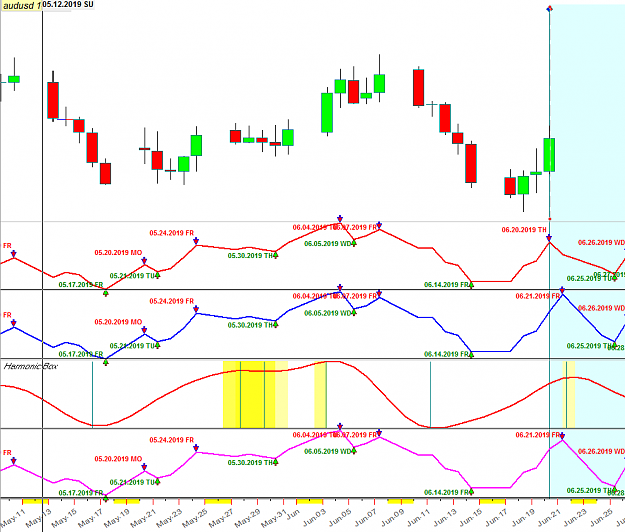Click 05.20.2019 MO label in the red line panel
Image resolution: width=625 pixels, height=532 pixels.
(x=118, y=253)
